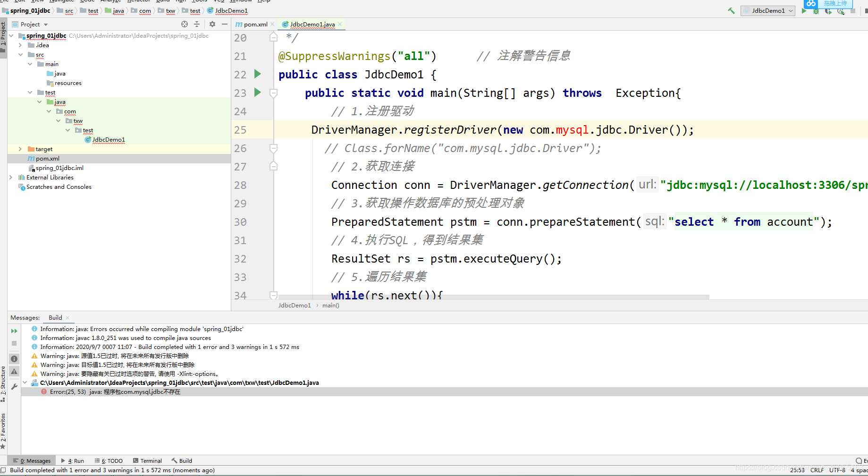Screen dimensions: 868x476
Task: Click fold marker beside line 34
Action: [x=273, y=295]
